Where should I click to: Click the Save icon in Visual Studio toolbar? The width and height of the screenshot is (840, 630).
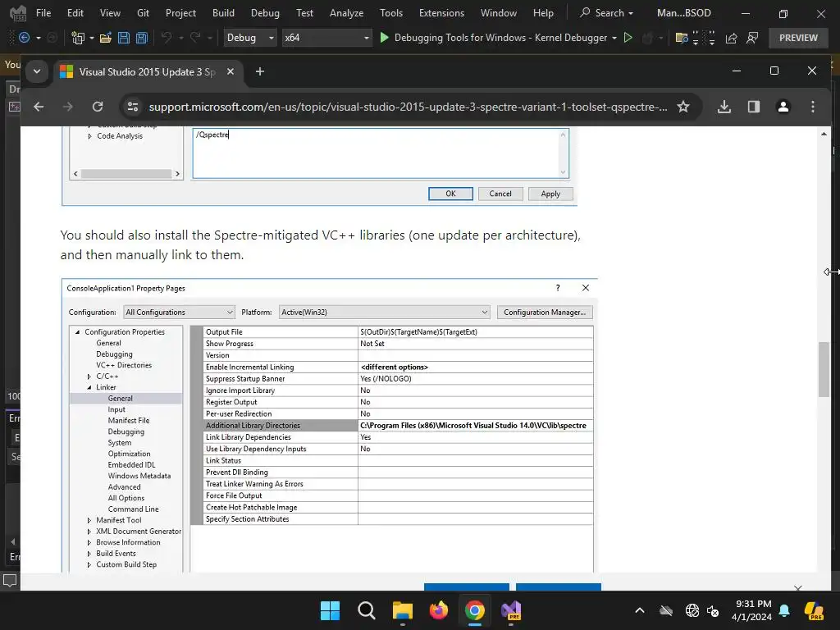[124, 38]
